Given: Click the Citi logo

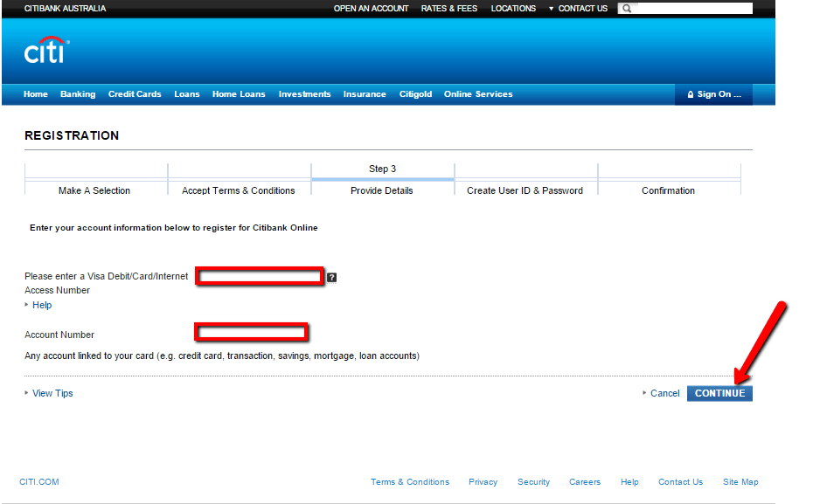Looking at the screenshot, I should (x=45, y=52).
